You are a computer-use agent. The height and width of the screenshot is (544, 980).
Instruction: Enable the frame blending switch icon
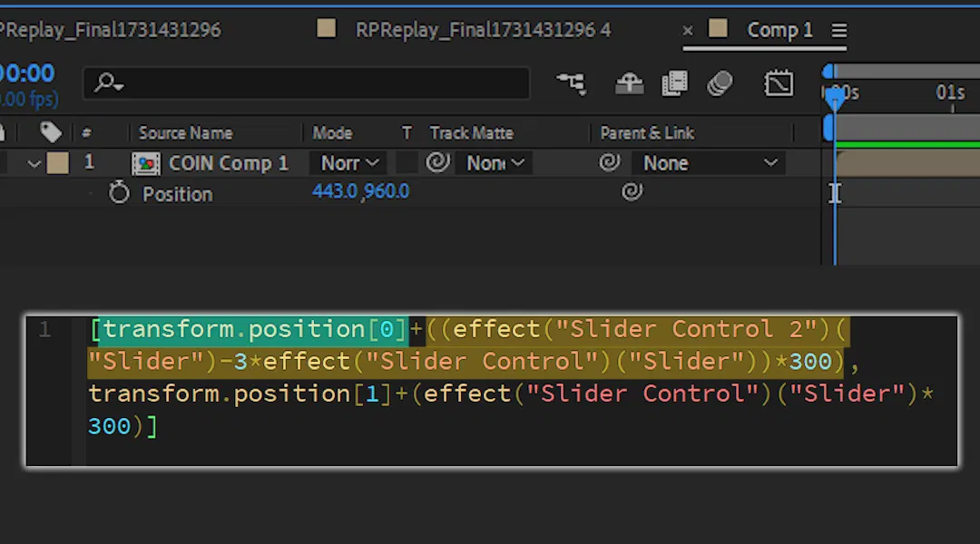pyautogui.click(x=674, y=83)
